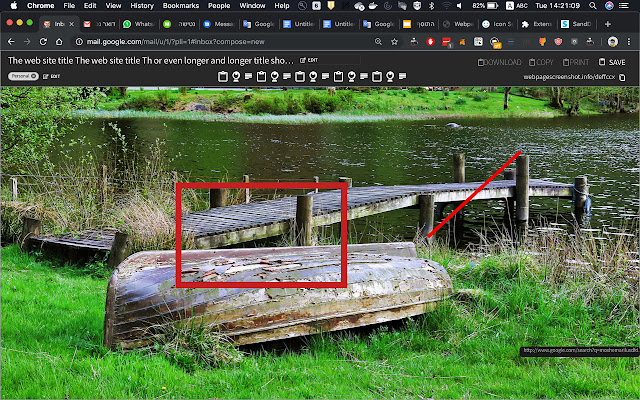The width and height of the screenshot is (640, 400).
Task: Switch to the SandD tab
Action: pos(577,22)
